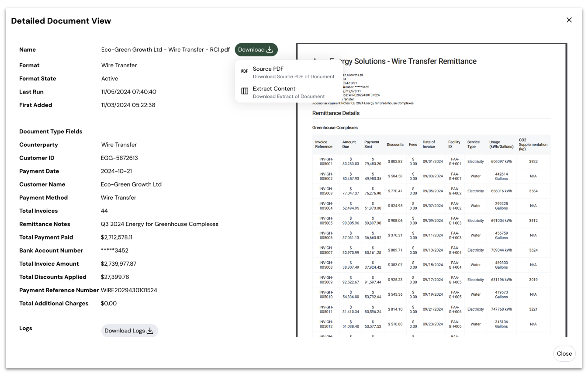588x374 pixels.
Task: Click the Document Type Fields heading
Action: [51, 132]
